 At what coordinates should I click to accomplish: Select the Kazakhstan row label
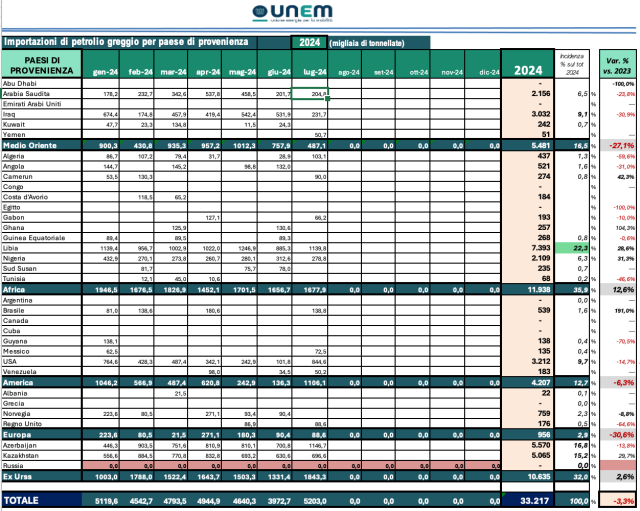(x=25, y=455)
